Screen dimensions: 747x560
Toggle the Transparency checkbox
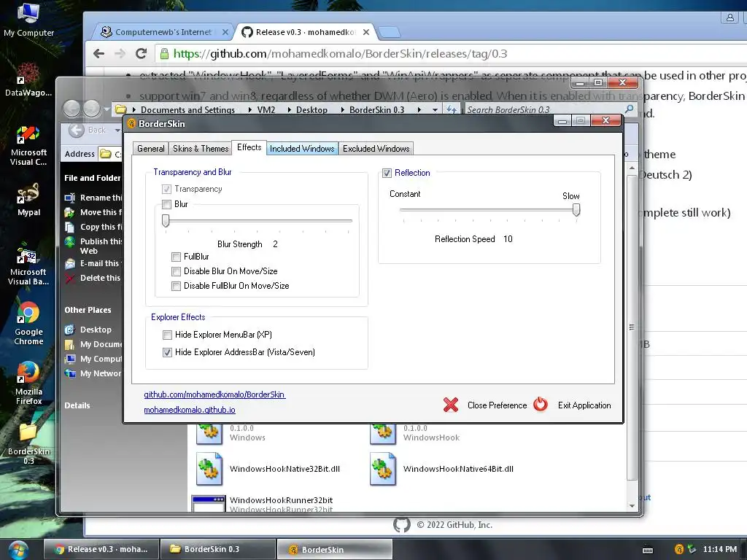[166, 189]
